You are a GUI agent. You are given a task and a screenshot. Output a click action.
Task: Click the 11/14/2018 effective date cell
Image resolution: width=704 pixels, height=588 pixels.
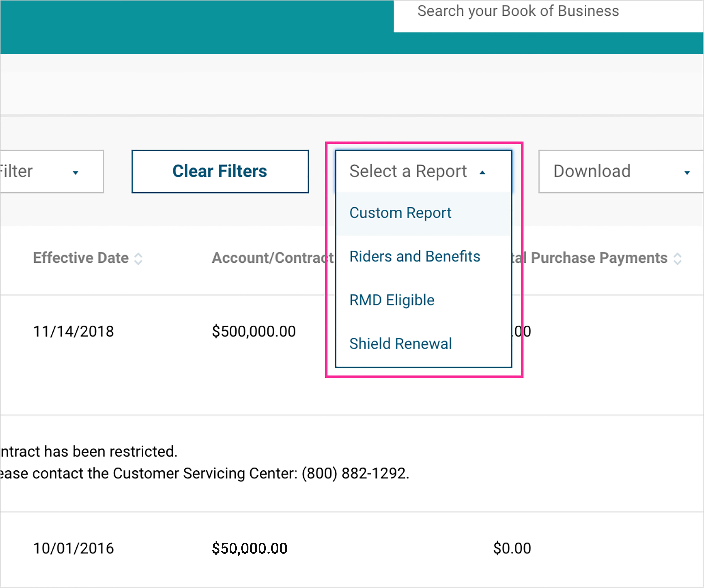tap(73, 332)
